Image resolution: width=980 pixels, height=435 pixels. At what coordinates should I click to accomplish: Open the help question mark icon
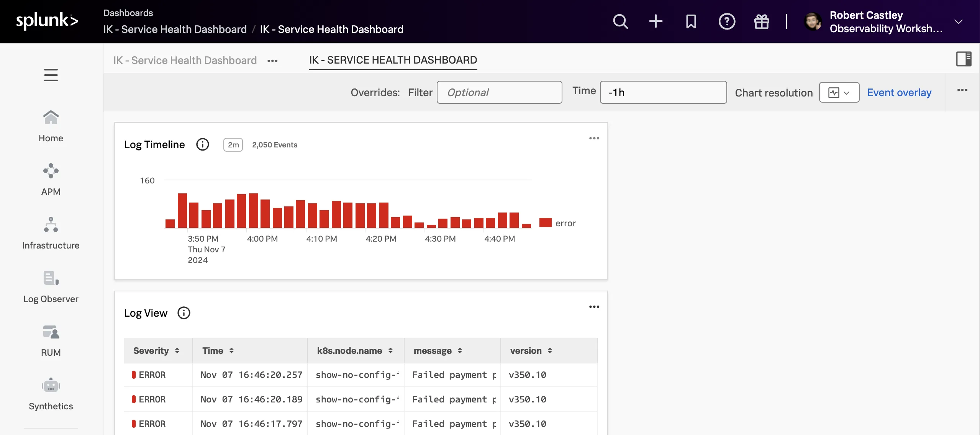pos(726,21)
